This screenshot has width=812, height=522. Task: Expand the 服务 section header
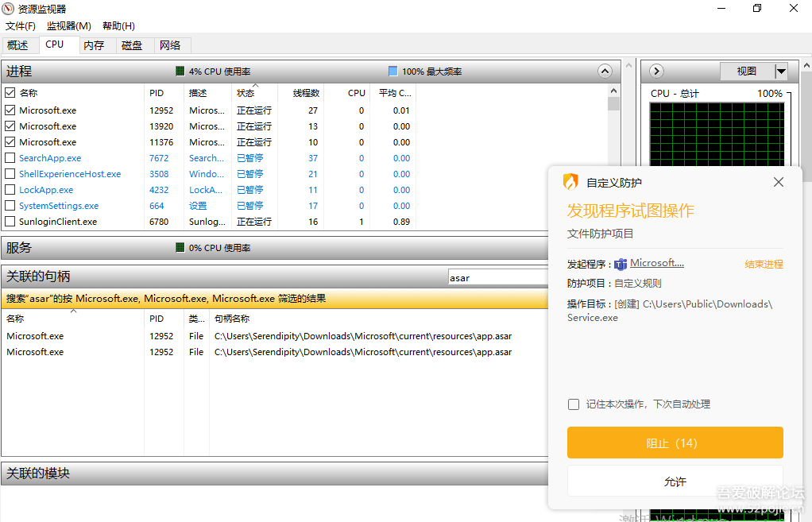click(274, 248)
